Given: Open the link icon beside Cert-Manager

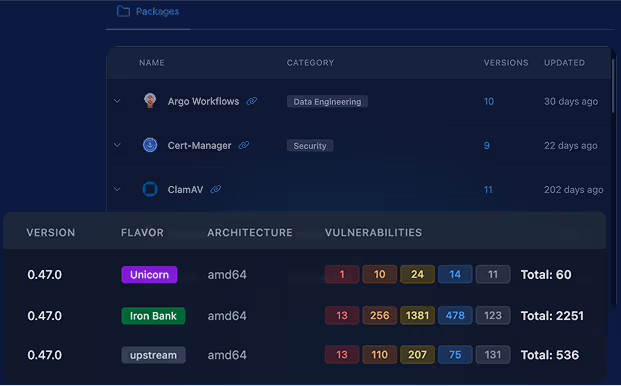Looking at the screenshot, I should (x=244, y=145).
